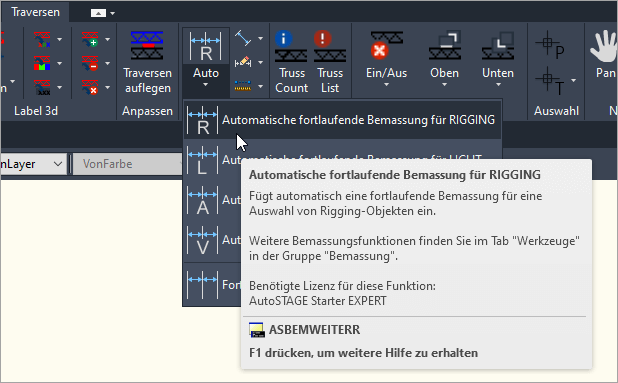Expand dropdown beside aligned dimension icon
This screenshot has width=618, height=383.
[261, 38]
